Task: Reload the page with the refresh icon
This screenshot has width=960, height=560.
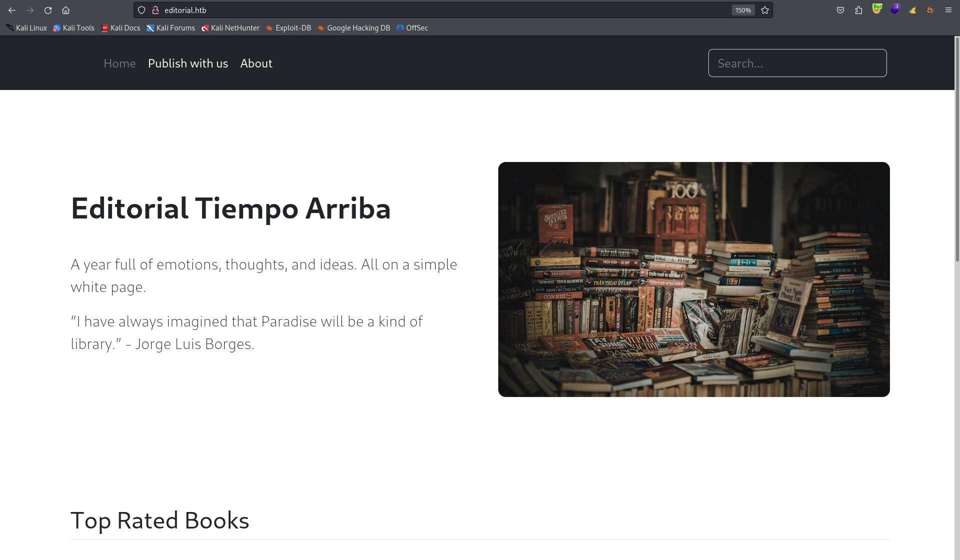Action: click(x=48, y=10)
